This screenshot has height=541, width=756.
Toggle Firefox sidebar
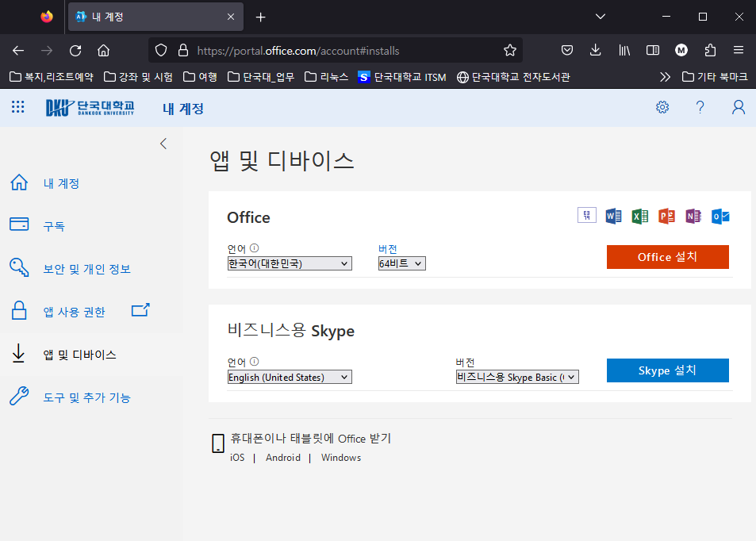(x=653, y=50)
